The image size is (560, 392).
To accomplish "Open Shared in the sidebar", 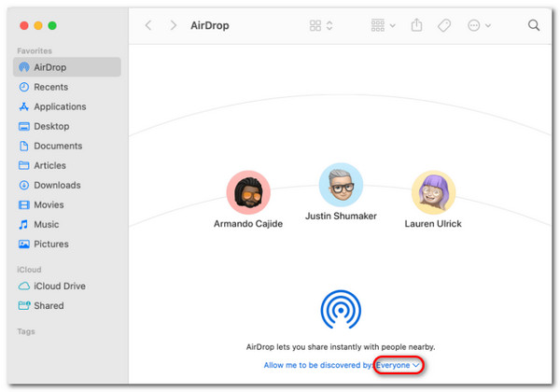I will click(x=49, y=305).
